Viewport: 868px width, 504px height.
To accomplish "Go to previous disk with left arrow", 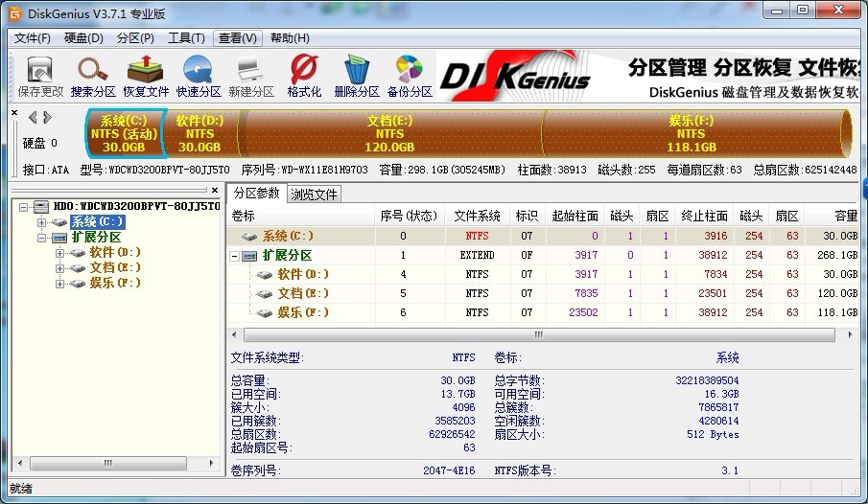I will pos(34,118).
